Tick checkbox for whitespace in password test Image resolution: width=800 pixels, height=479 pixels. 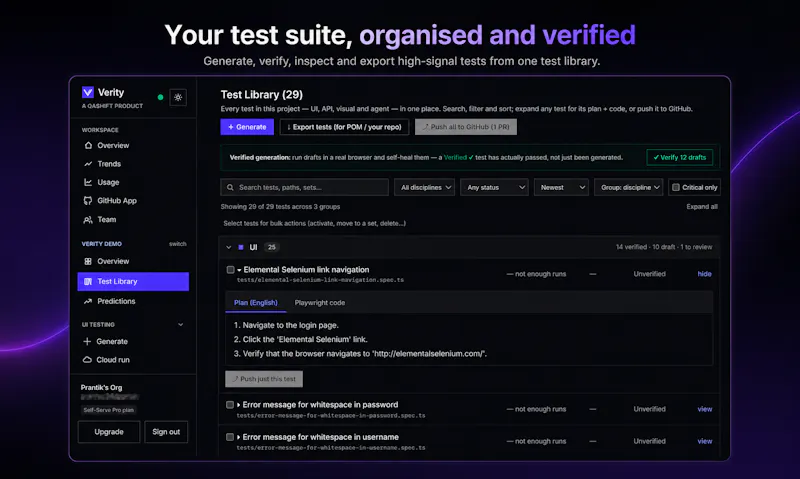[230, 405]
